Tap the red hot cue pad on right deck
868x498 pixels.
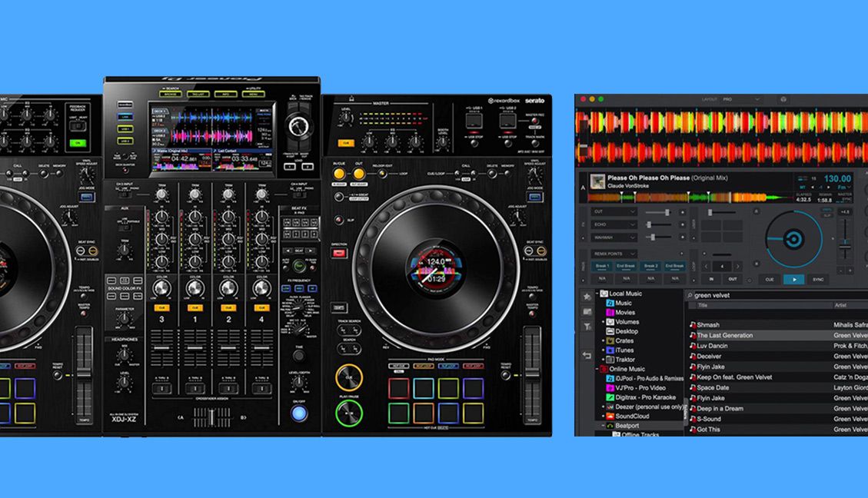click(398, 388)
